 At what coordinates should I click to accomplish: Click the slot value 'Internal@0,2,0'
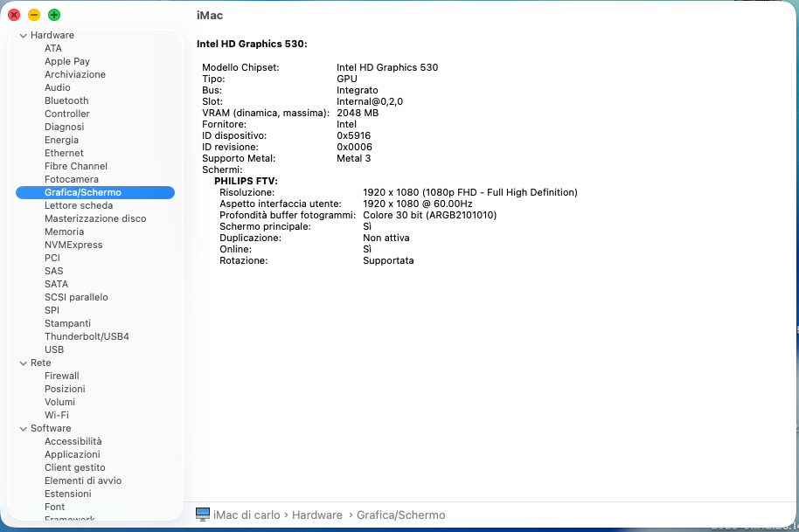[370, 102]
